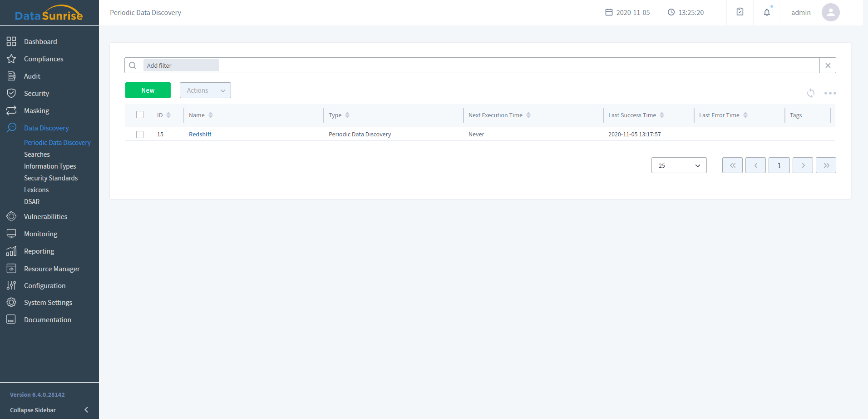Open Searches under Data Discovery
The height and width of the screenshot is (419, 868).
(37, 155)
